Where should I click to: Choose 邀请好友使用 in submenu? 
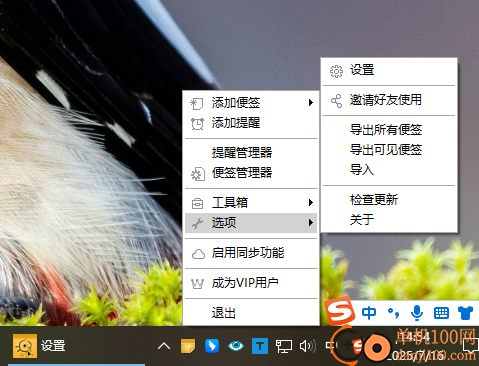pyautogui.click(x=389, y=100)
